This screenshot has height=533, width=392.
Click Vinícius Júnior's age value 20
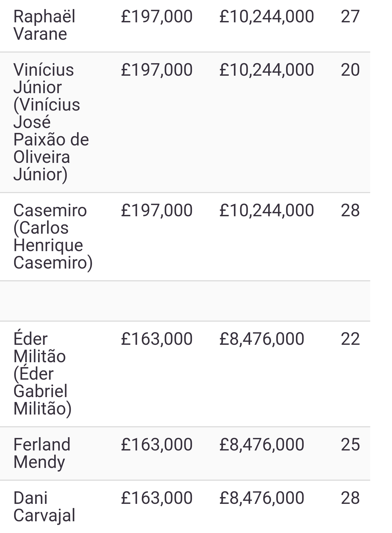[350, 70]
